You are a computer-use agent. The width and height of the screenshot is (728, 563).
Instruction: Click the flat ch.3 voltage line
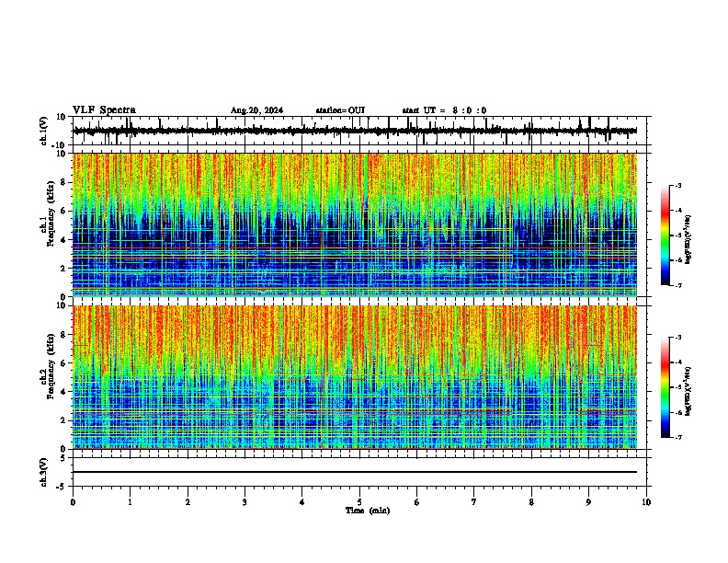tap(355, 472)
